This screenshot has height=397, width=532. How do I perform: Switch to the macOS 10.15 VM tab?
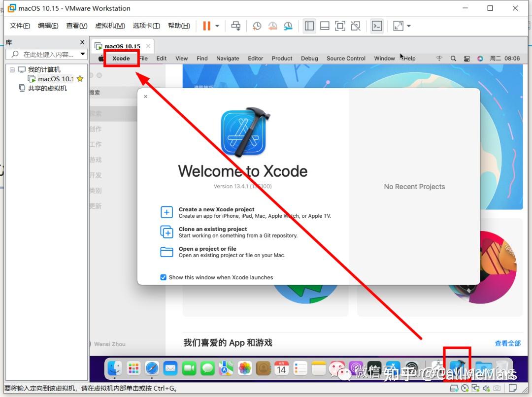[x=122, y=46]
